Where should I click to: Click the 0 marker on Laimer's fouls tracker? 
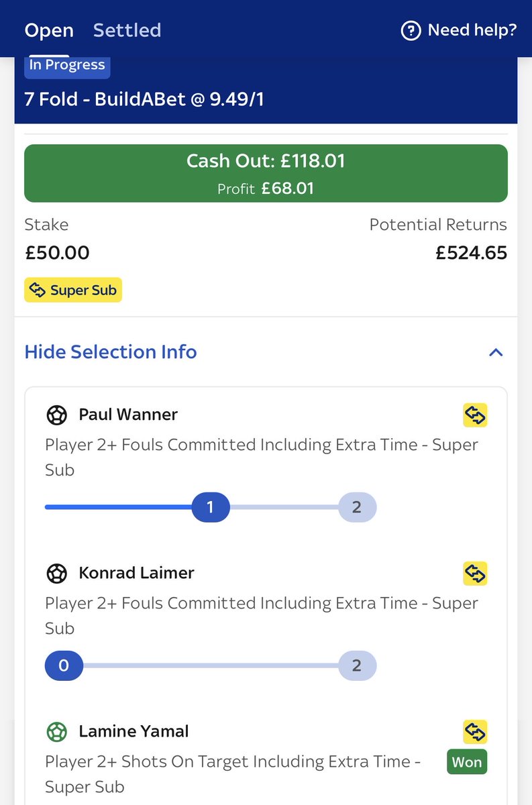coord(64,666)
